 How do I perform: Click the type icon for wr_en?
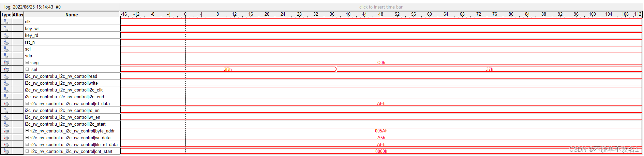point(6,117)
